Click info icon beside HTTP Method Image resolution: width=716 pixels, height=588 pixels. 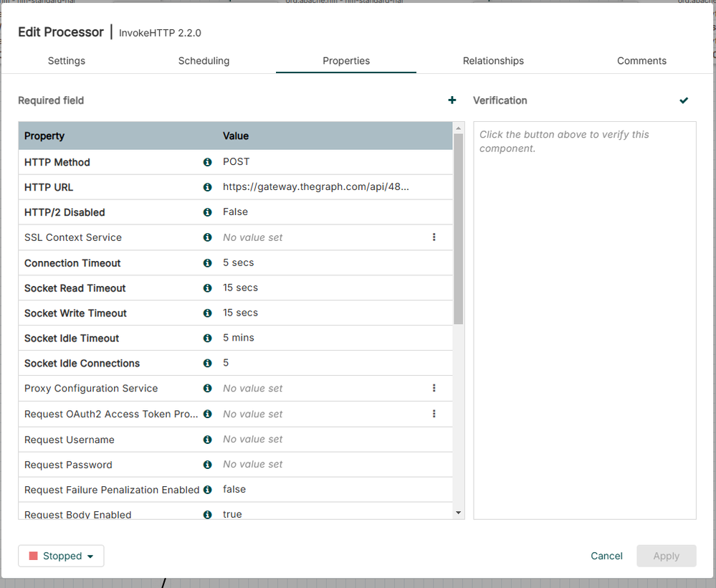click(208, 162)
